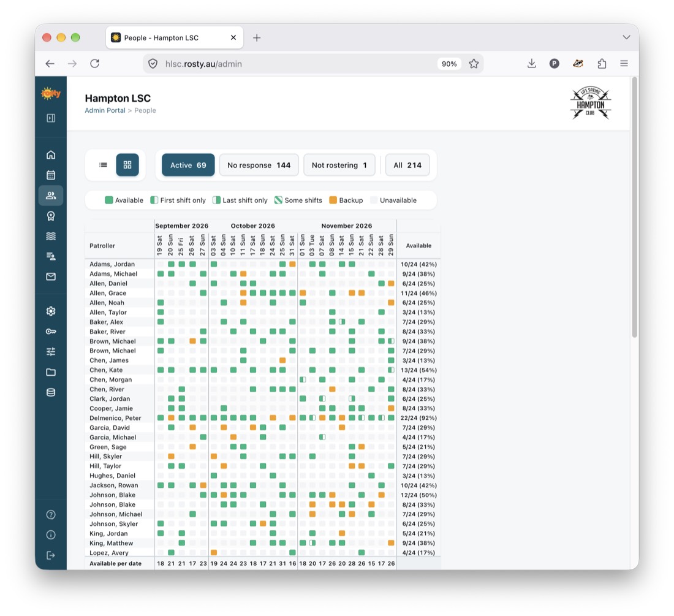Open the settings gear in sidebar
674x616 pixels.
(51, 311)
